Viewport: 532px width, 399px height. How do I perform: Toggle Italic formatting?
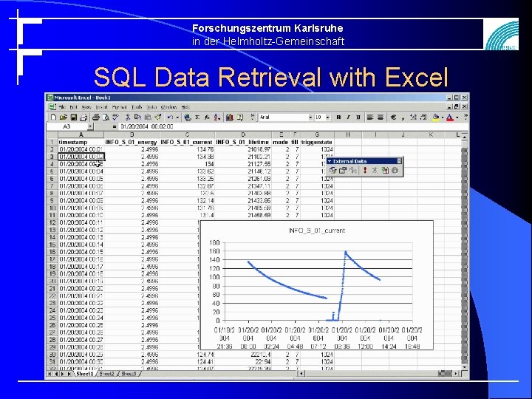348,117
